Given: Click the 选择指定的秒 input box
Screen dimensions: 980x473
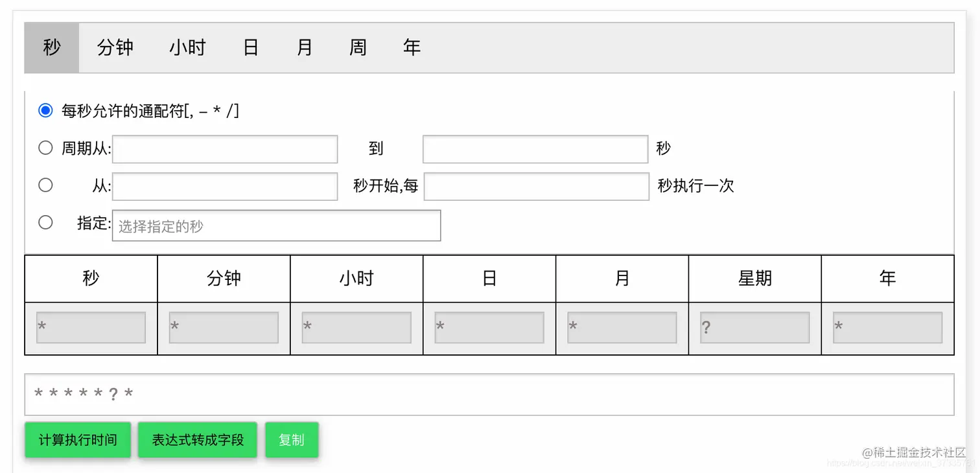Looking at the screenshot, I should point(276,225).
